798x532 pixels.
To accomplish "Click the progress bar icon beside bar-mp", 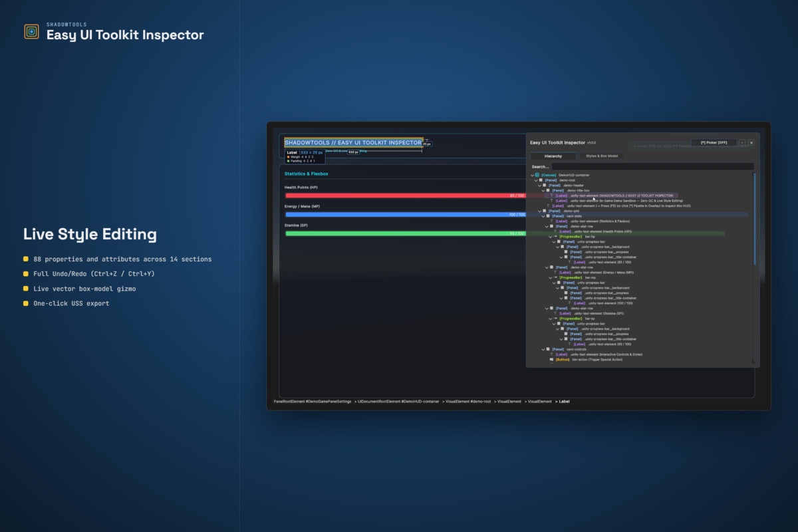I will [x=555, y=277].
